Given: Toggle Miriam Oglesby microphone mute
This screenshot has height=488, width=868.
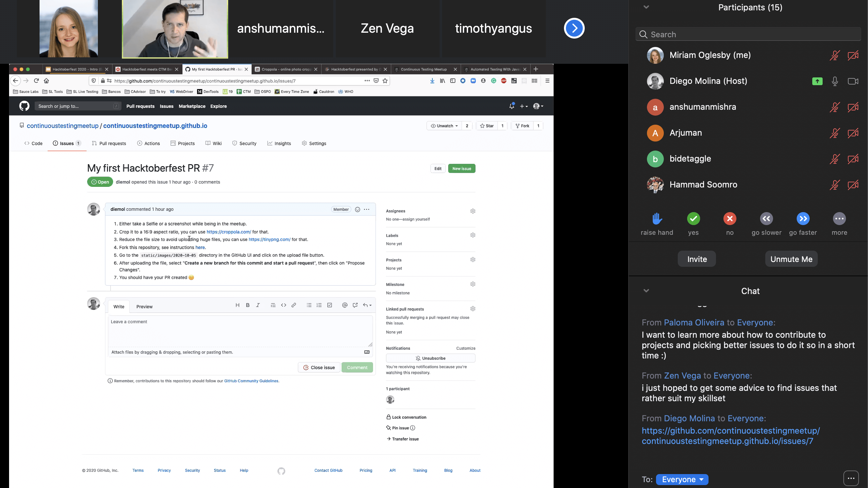Looking at the screenshot, I should [834, 55].
